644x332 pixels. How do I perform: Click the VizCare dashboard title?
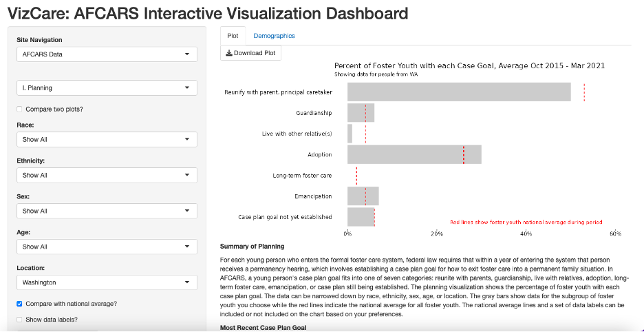[x=208, y=14]
